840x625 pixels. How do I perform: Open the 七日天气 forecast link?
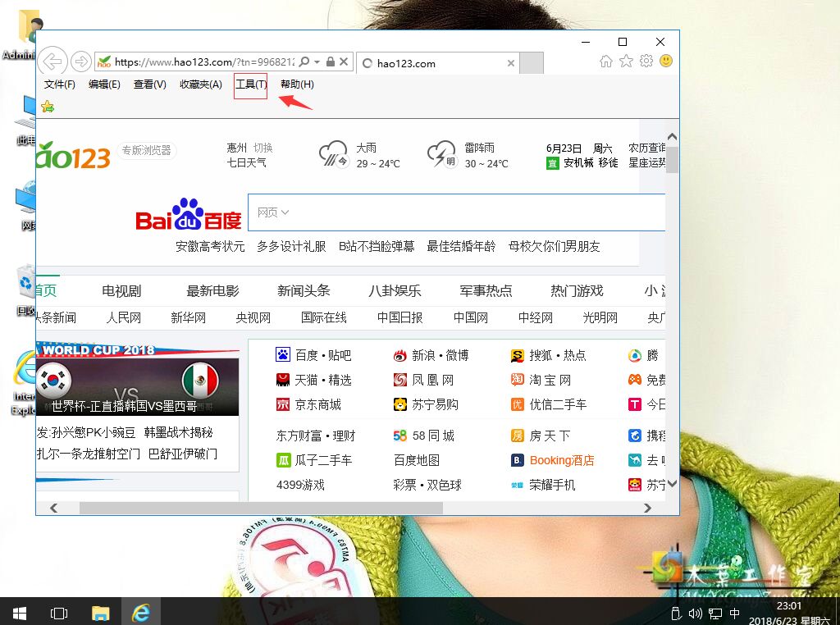tap(246, 162)
